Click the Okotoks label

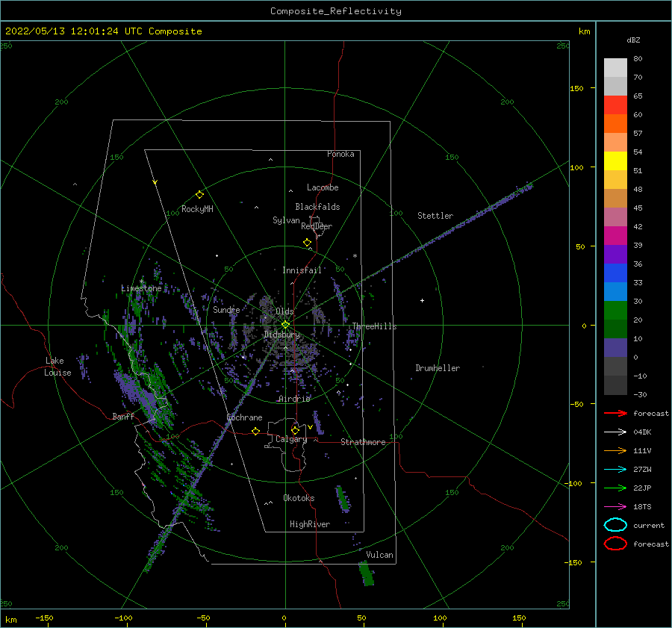coord(299,498)
